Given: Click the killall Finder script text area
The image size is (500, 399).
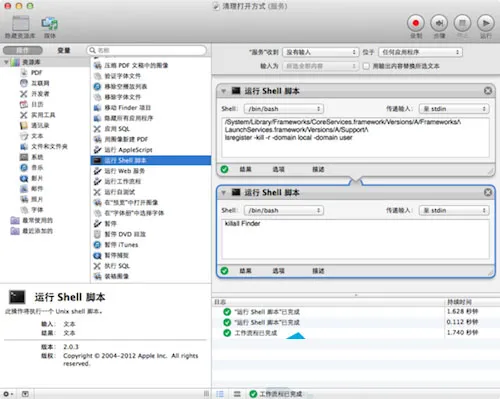Looking at the screenshot, I should coord(355,239).
